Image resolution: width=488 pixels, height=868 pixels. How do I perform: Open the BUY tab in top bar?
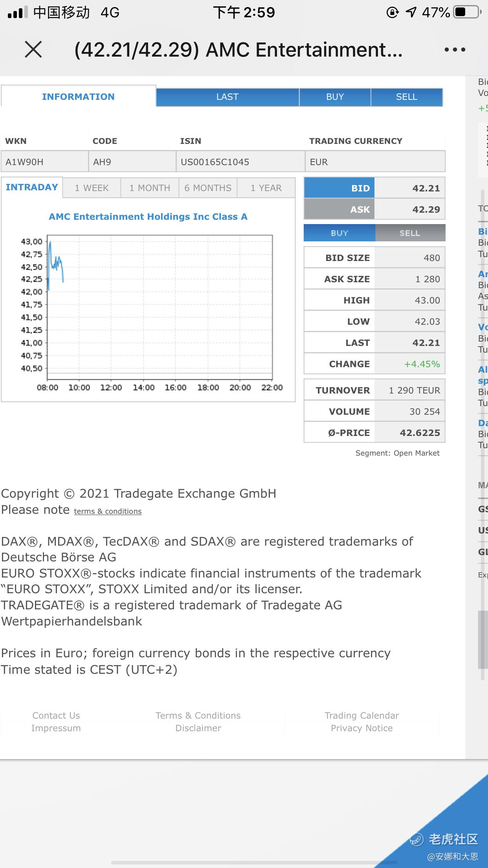(x=335, y=97)
